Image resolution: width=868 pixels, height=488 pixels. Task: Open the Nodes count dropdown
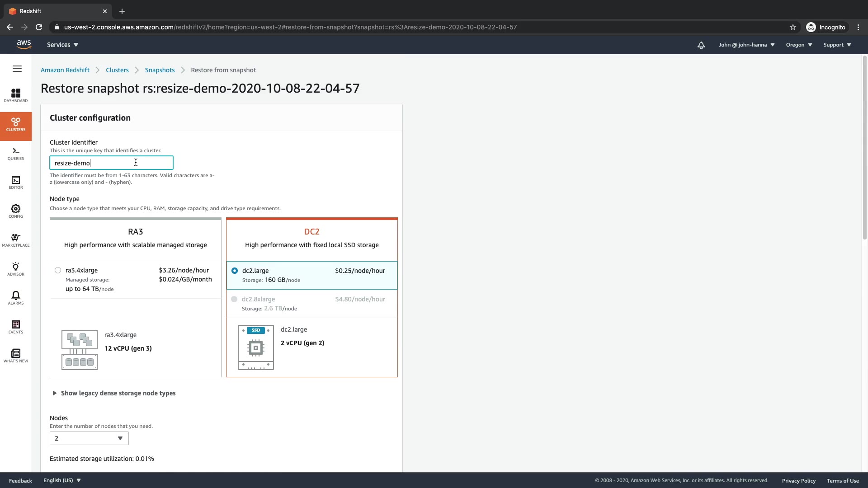89,438
